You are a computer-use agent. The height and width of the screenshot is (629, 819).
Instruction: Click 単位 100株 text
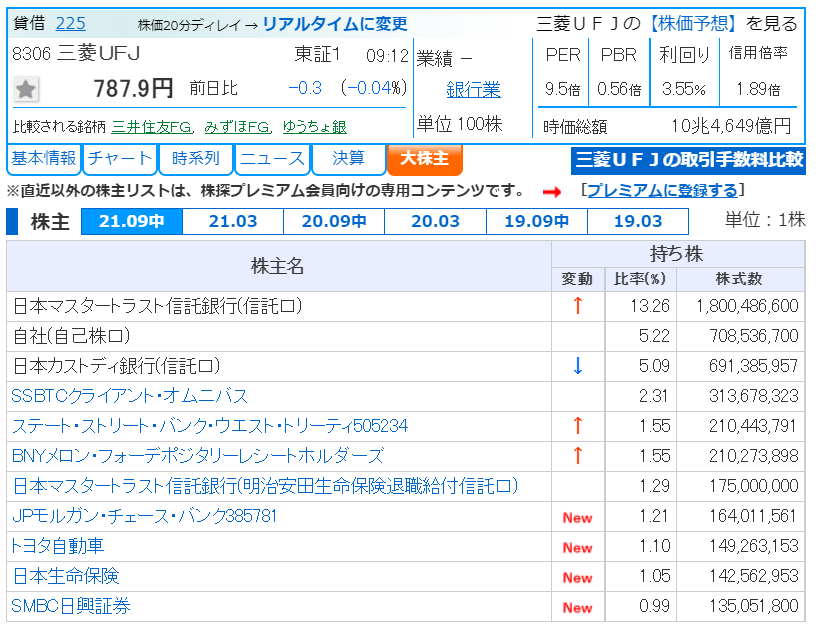(460, 124)
